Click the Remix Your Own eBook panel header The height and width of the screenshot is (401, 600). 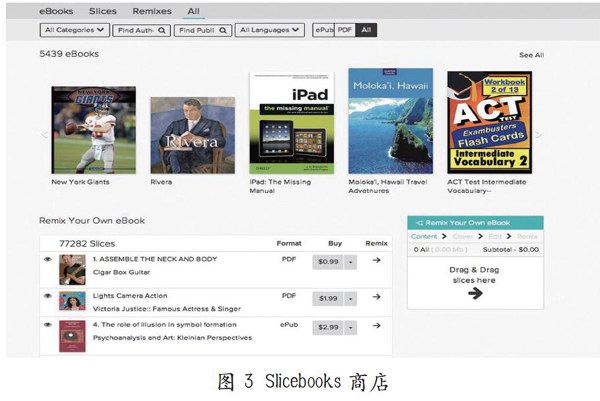475,223
